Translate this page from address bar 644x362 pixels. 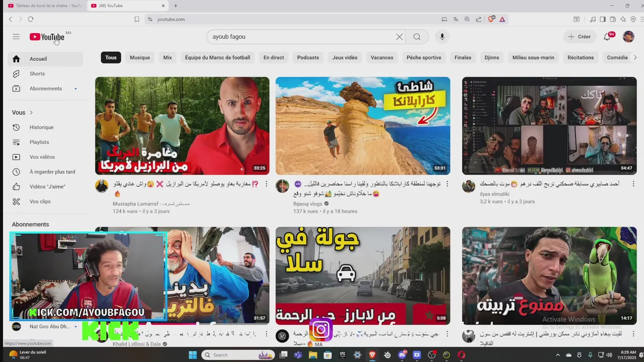click(x=455, y=19)
